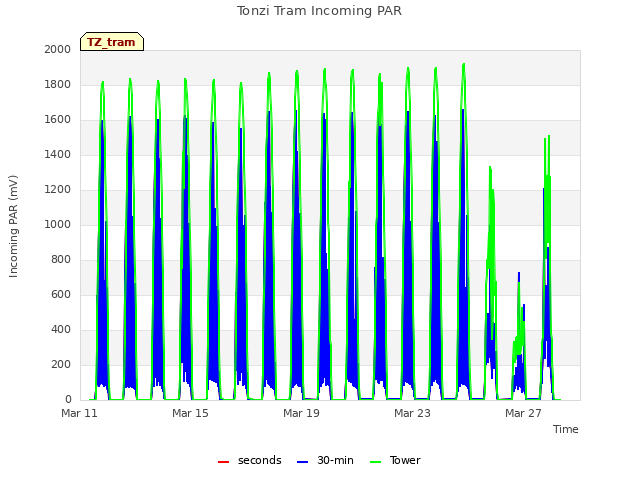This screenshot has height=480, width=640.
Task: Toggle the Tower series in legend
Action: tap(395, 460)
